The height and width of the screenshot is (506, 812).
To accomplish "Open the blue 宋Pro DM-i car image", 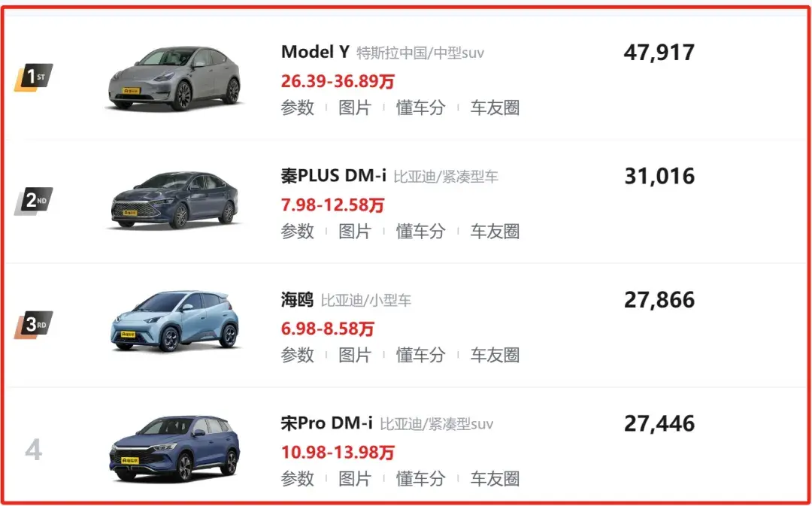I will (175, 447).
